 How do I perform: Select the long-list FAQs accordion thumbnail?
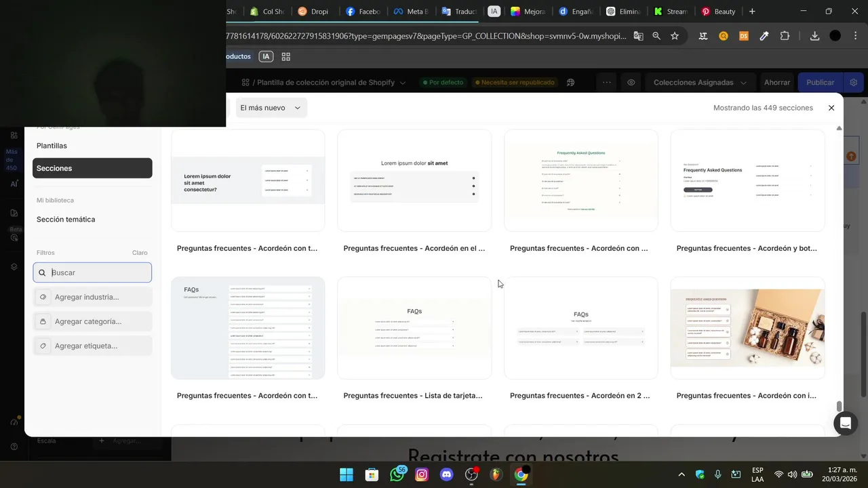click(x=248, y=328)
